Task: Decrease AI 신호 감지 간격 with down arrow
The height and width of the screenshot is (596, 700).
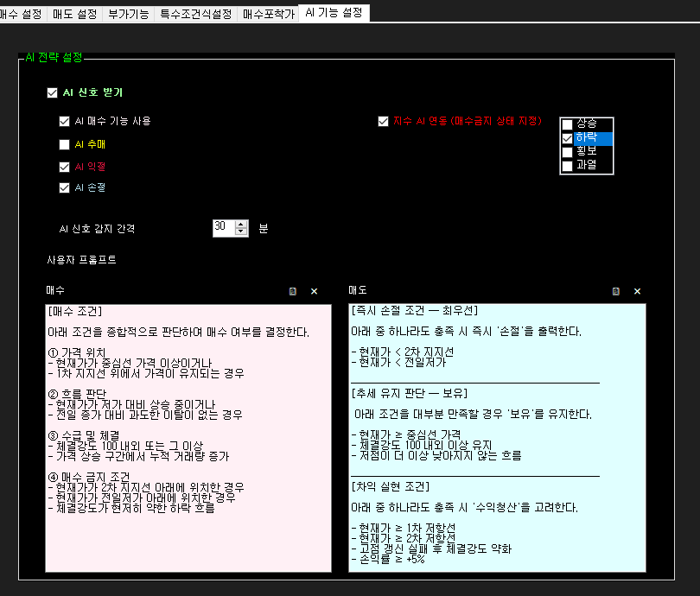Action: click(x=240, y=232)
